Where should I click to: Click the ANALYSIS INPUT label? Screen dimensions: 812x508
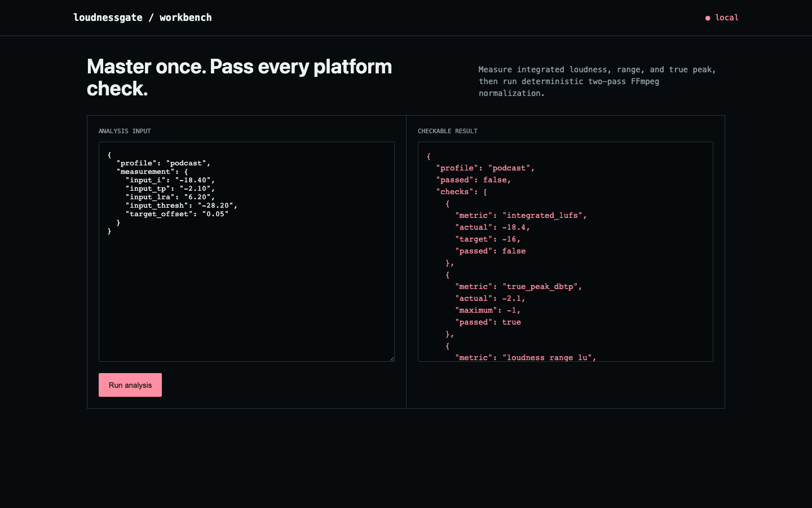coord(125,131)
